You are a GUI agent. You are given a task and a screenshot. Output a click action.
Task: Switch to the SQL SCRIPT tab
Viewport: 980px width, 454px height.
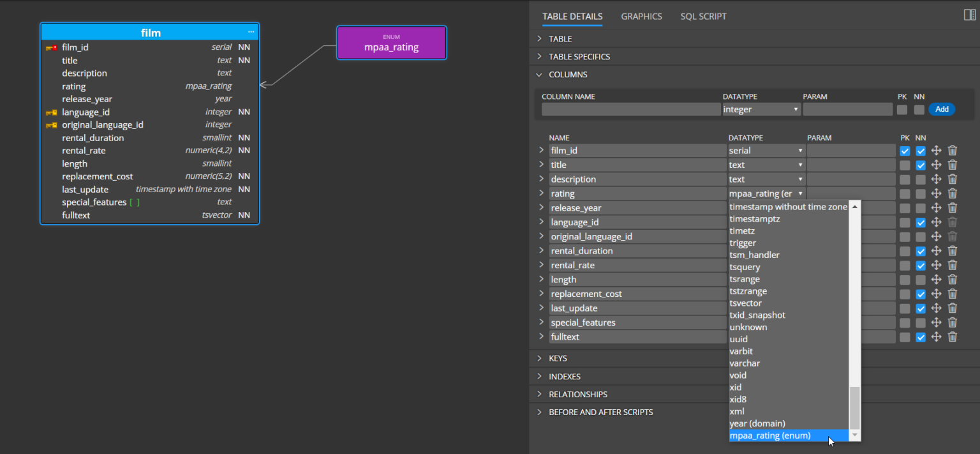[x=703, y=17]
